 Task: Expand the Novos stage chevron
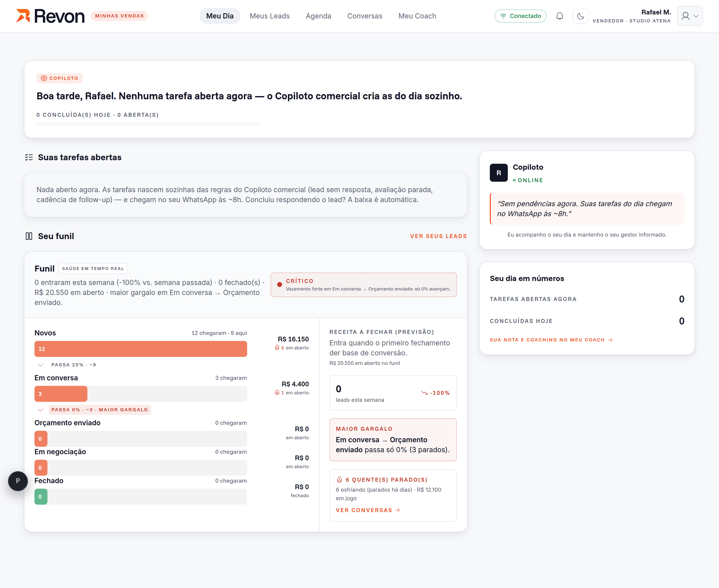[x=40, y=365]
